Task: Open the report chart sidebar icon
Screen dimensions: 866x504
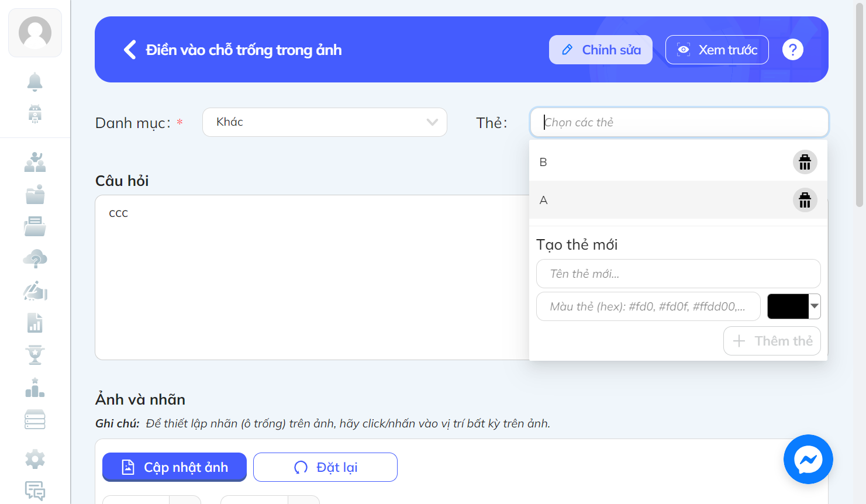Action: click(35, 323)
